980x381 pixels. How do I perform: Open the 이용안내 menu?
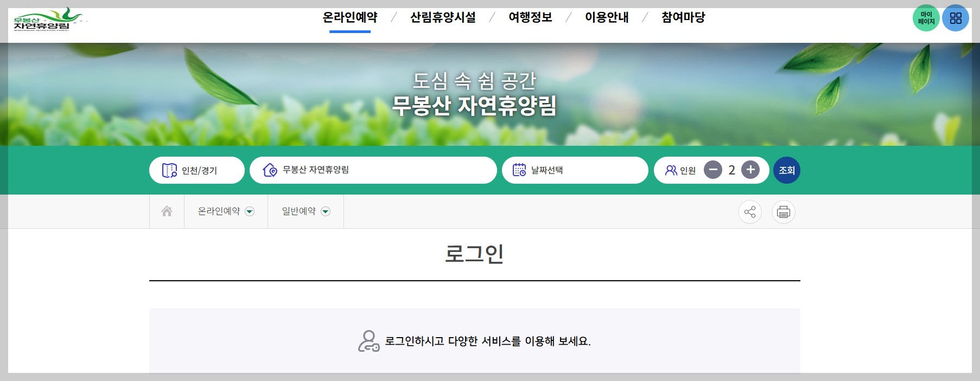point(607,17)
